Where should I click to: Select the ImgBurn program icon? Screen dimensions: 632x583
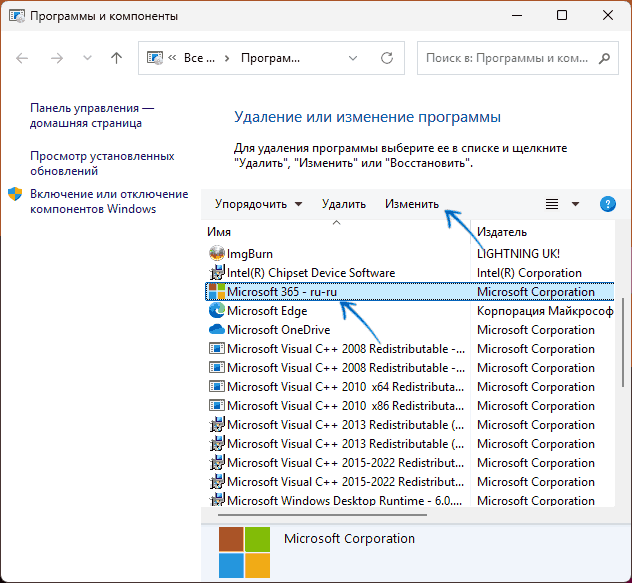pos(217,254)
